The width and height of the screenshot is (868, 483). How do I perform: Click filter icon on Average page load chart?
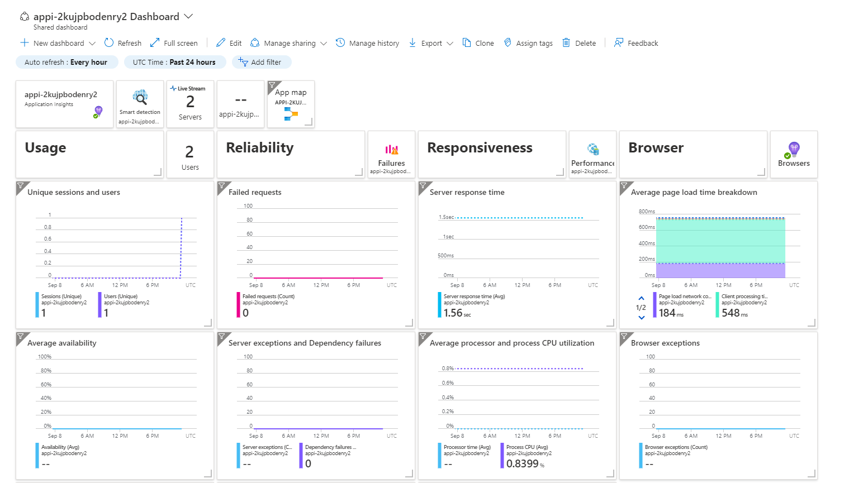[624, 185]
